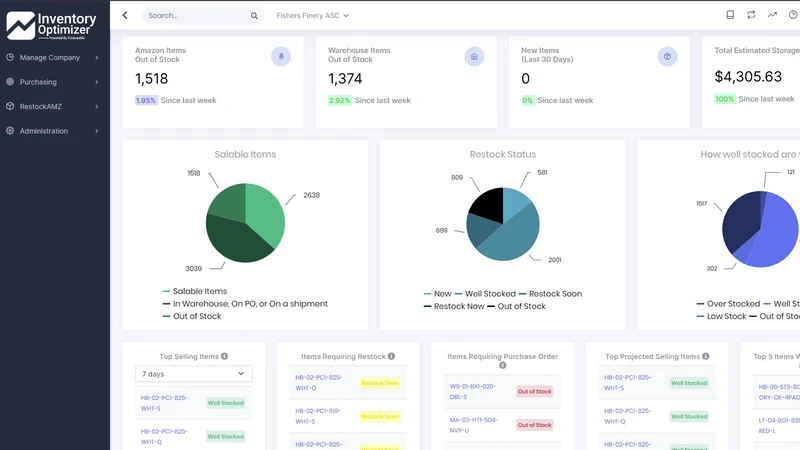Click the $4,305.63 storage estimate
800x450 pixels.
748,77
